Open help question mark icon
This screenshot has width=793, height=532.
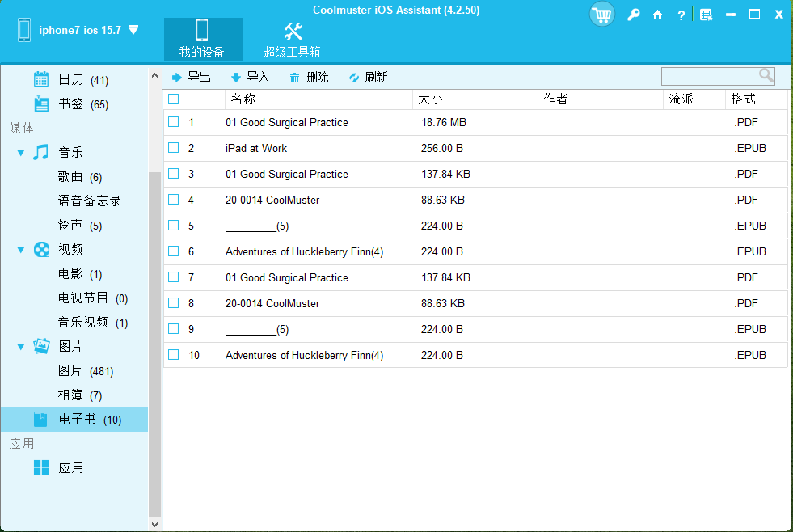click(681, 15)
